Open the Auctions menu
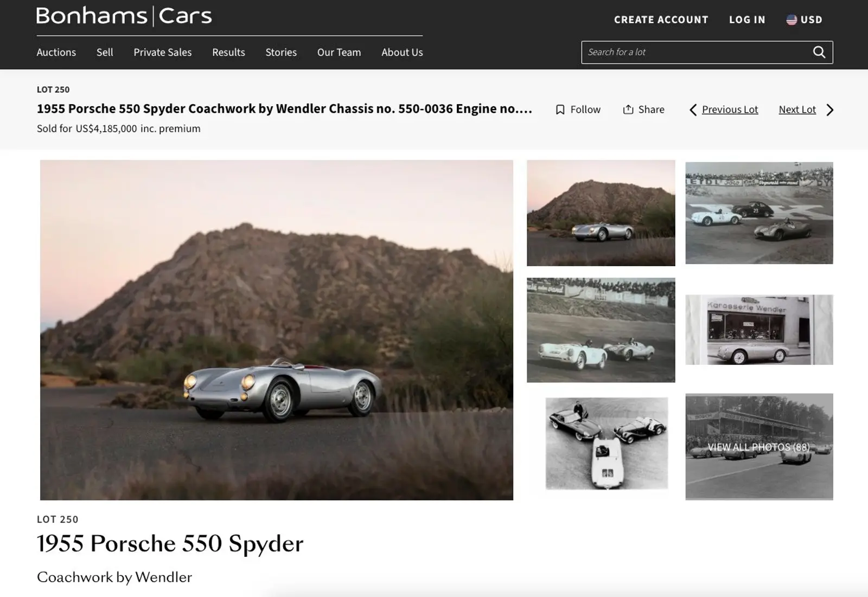Screen dimensions: 868x597 [x=56, y=53]
